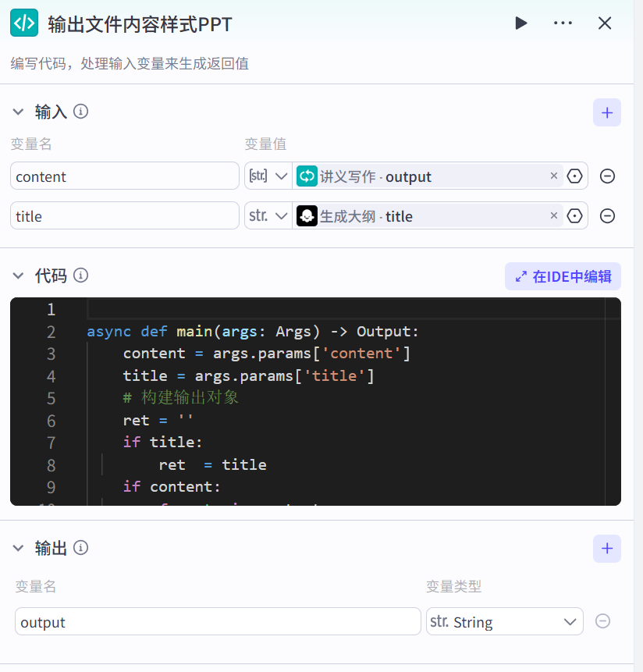Remove the 讲义写作·output reference chip
This screenshot has width=643, height=672.
click(x=553, y=176)
